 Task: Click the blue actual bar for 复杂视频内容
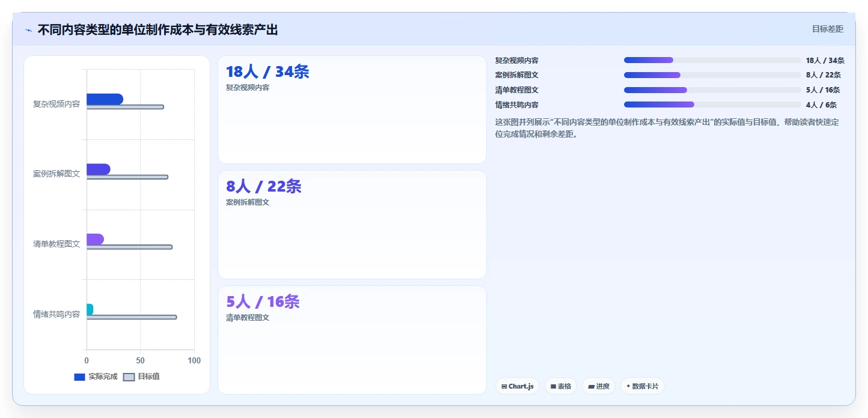coord(105,99)
